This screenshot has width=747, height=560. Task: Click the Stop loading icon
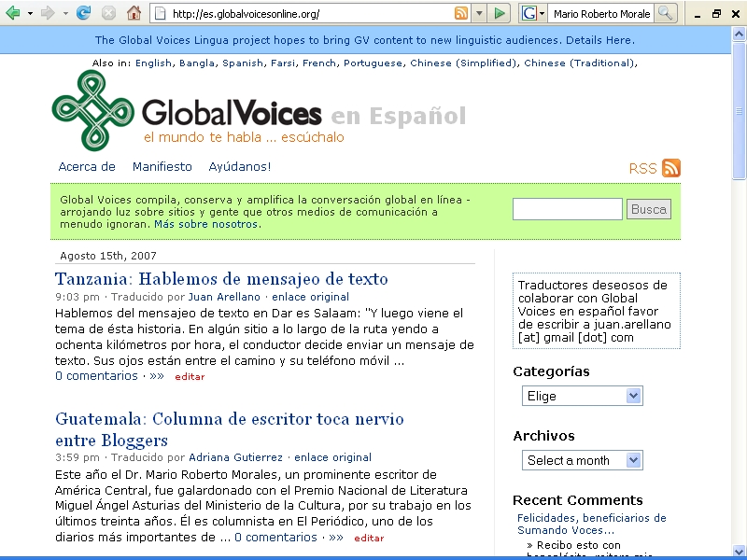pyautogui.click(x=107, y=13)
